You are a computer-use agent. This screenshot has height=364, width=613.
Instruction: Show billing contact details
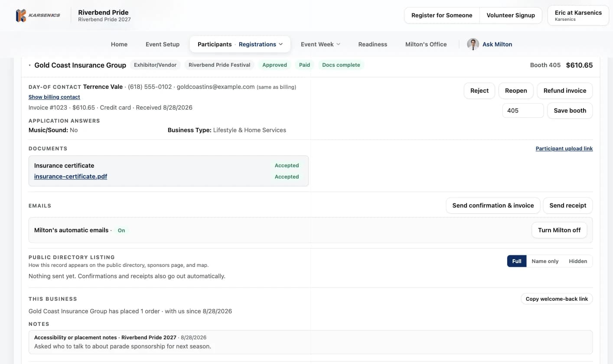[x=54, y=97]
